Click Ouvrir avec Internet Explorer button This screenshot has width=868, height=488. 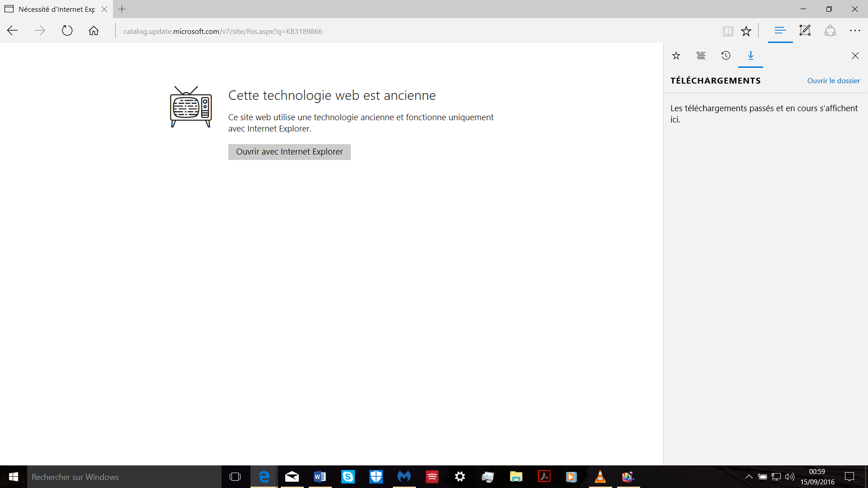click(x=289, y=152)
